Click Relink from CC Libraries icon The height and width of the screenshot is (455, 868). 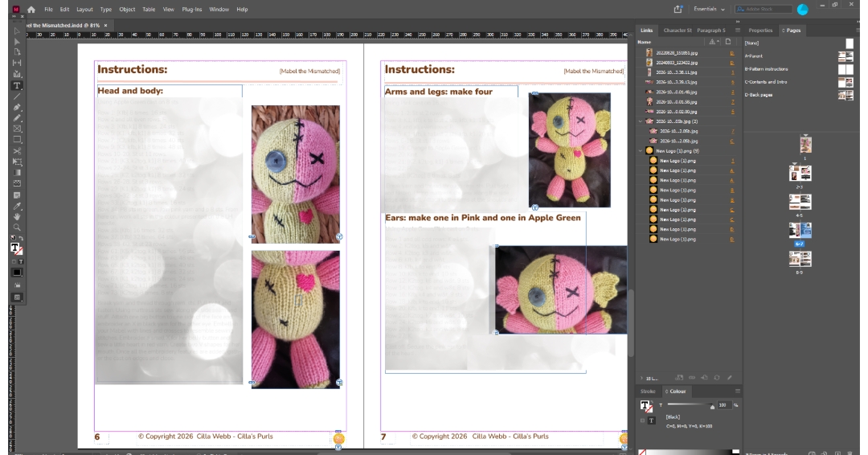point(679,378)
